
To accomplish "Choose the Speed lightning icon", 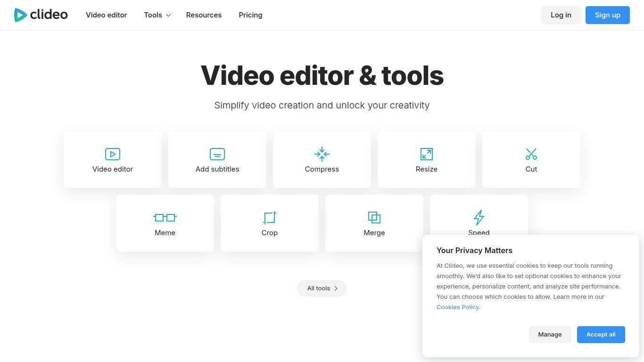I will 479,217.
